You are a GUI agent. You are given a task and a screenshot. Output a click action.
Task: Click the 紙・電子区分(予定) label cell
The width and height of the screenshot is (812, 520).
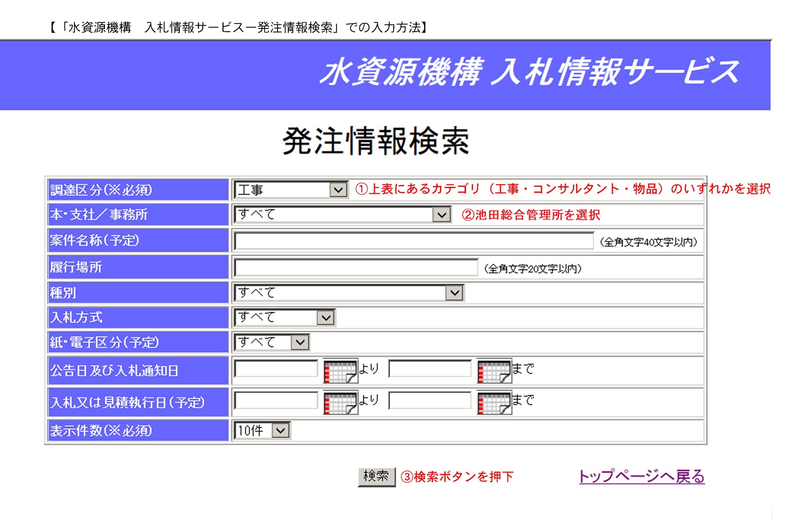pos(138,342)
